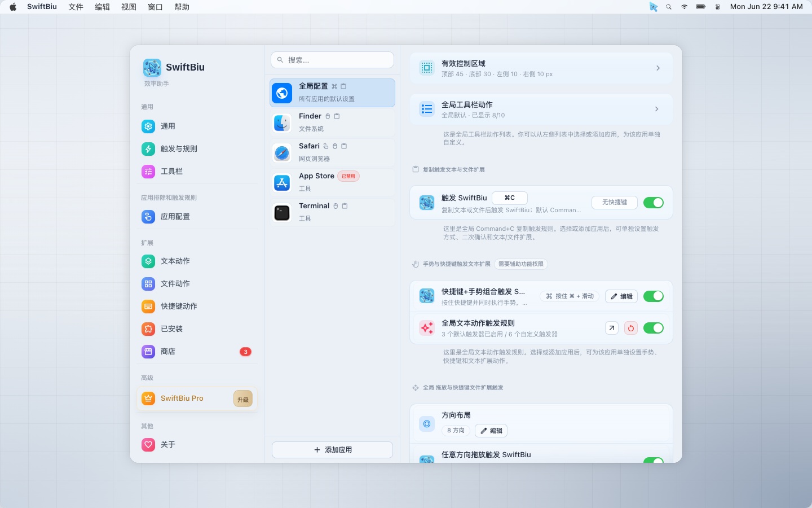This screenshot has width=812, height=508.
Task: Click the 升级 upgrade button
Action: (243, 399)
